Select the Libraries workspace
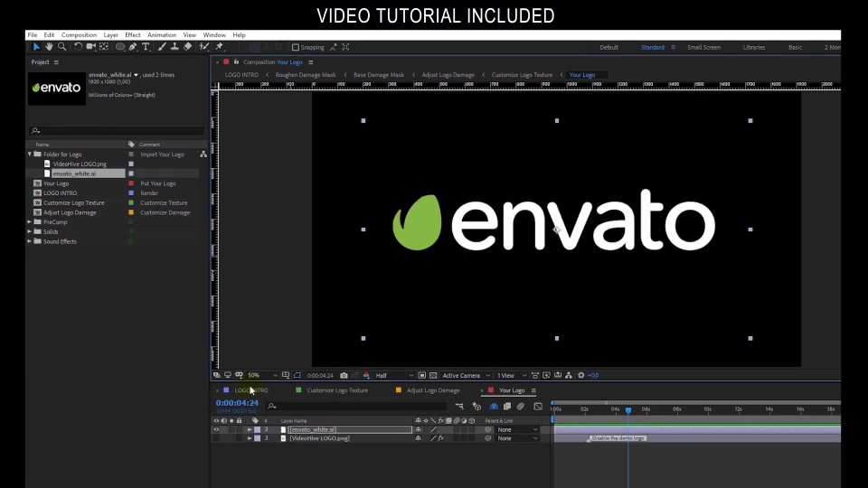 [754, 47]
